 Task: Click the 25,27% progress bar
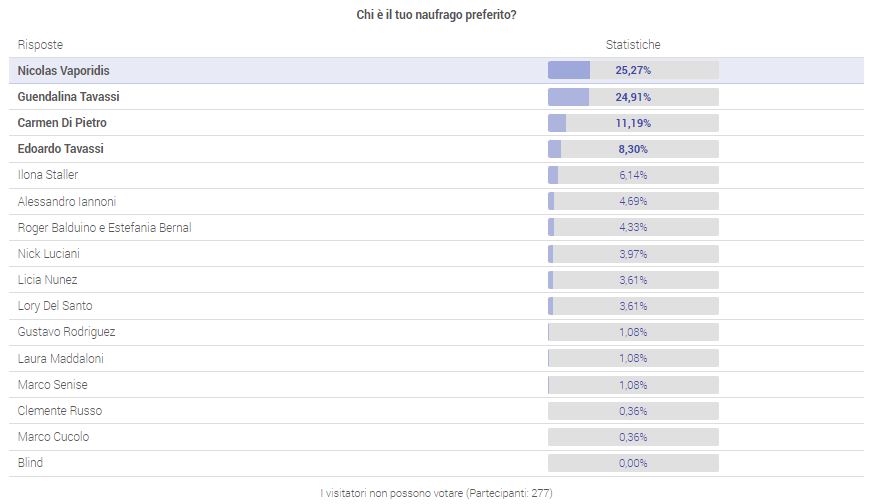click(633, 70)
